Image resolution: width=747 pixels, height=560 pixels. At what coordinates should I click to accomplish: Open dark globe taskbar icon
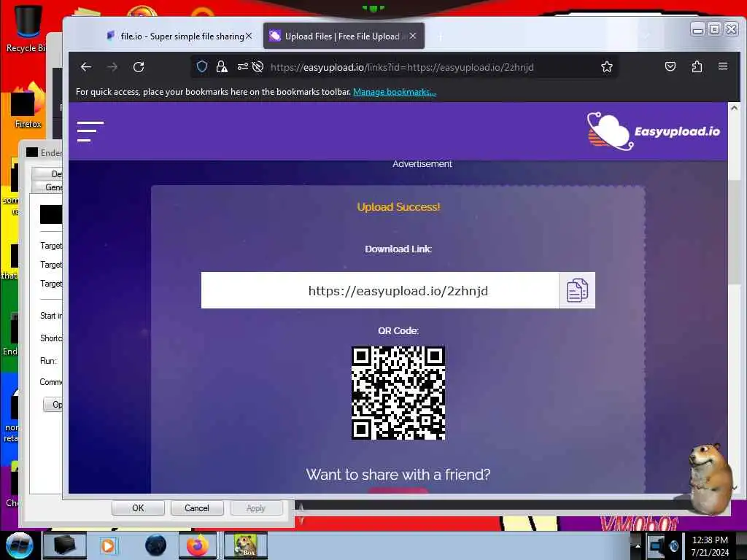[x=156, y=545]
